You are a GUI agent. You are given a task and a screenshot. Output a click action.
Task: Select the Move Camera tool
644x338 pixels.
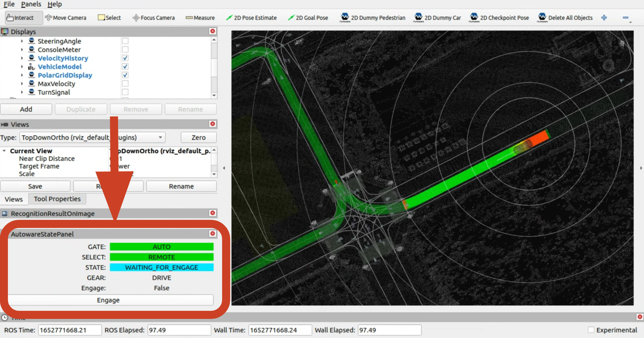[66, 18]
